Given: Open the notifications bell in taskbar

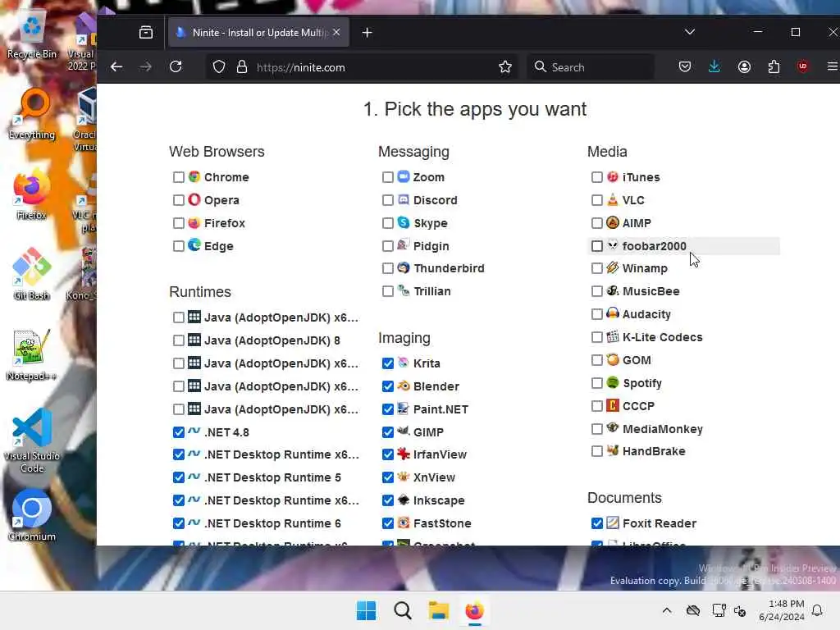Looking at the screenshot, I should 817,610.
